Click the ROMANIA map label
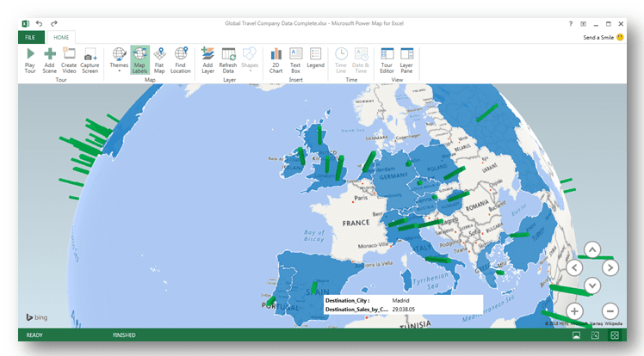The height and width of the screenshot is (356, 644). (477, 206)
